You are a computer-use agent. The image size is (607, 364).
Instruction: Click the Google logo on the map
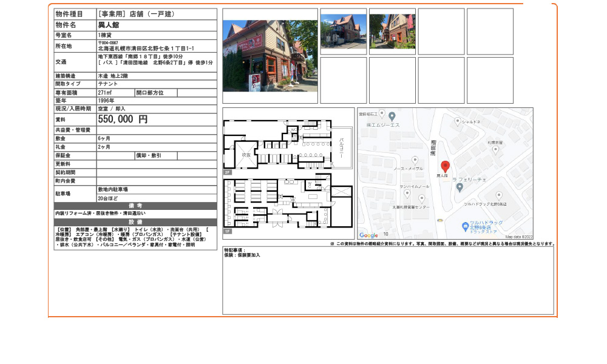368,234
